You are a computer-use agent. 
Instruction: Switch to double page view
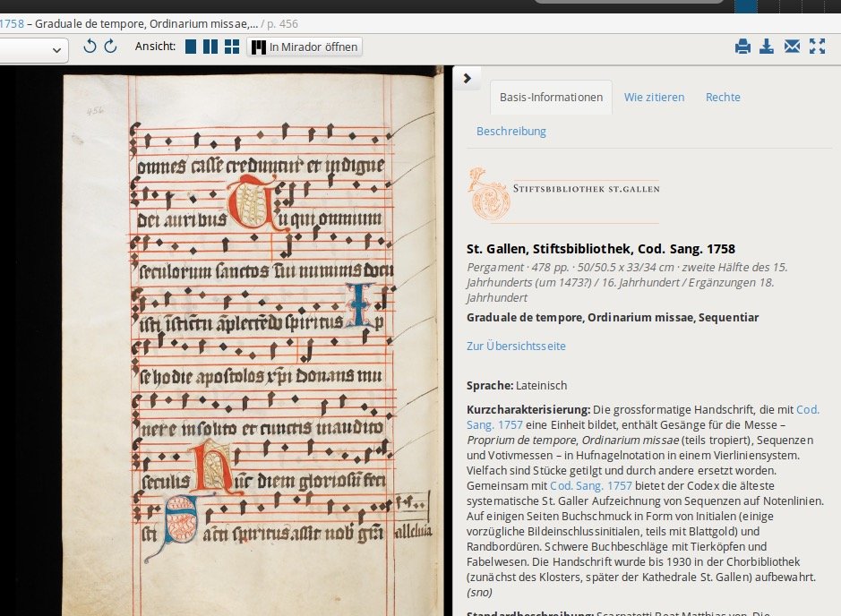(x=210, y=47)
